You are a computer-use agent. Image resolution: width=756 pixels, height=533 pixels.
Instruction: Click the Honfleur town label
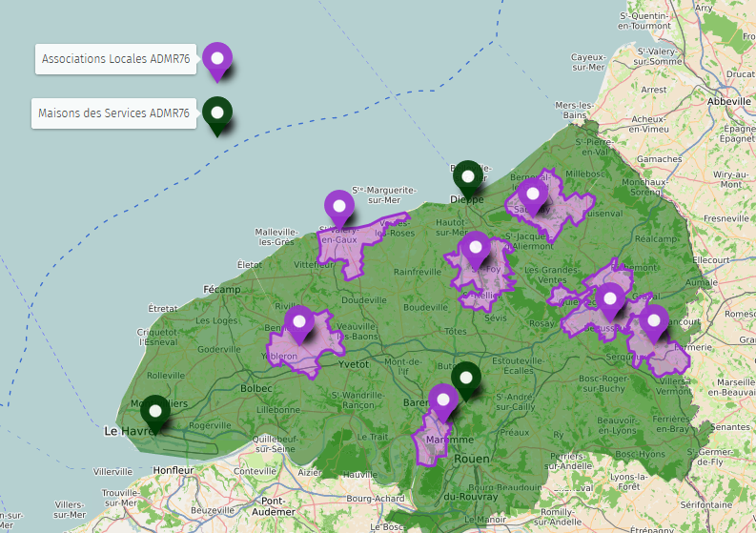point(173,470)
